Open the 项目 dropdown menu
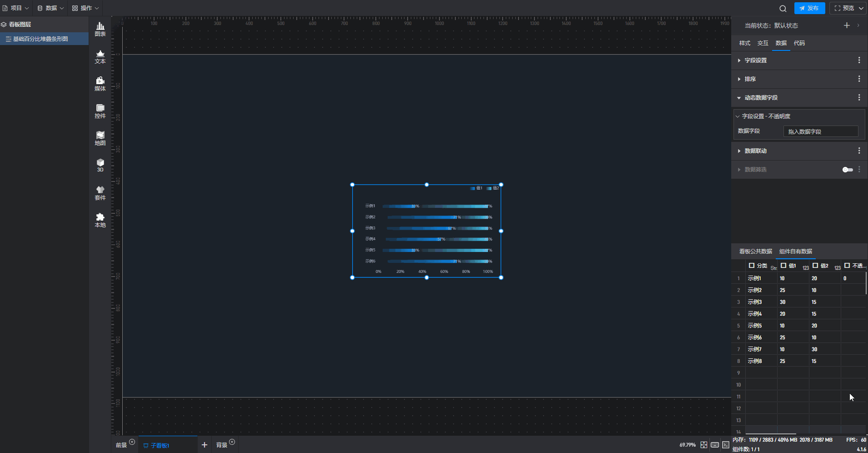The image size is (868, 453). click(16, 8)
